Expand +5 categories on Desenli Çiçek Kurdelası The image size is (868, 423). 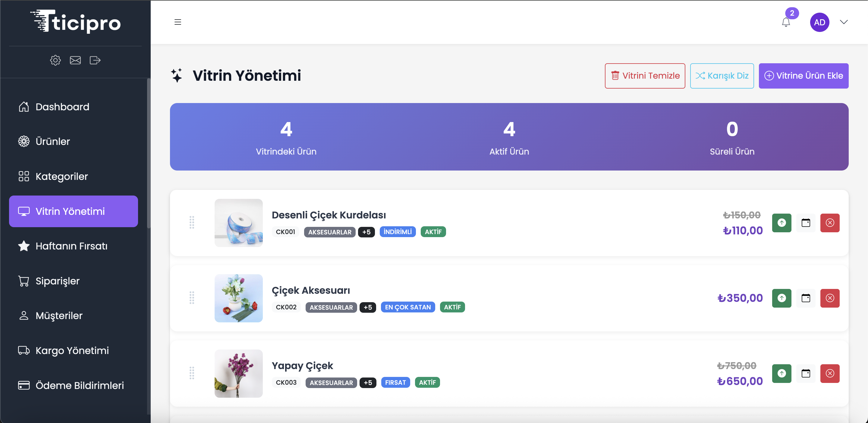coord(366,232)
